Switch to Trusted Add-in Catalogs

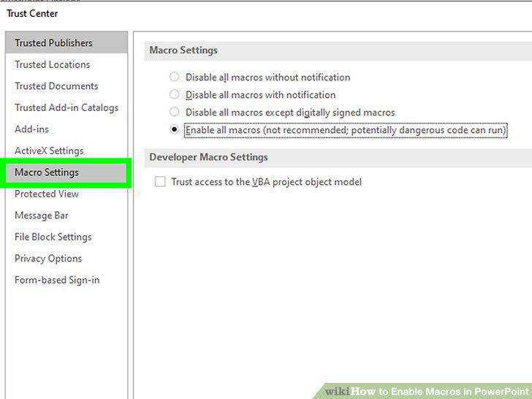[66, 107]
